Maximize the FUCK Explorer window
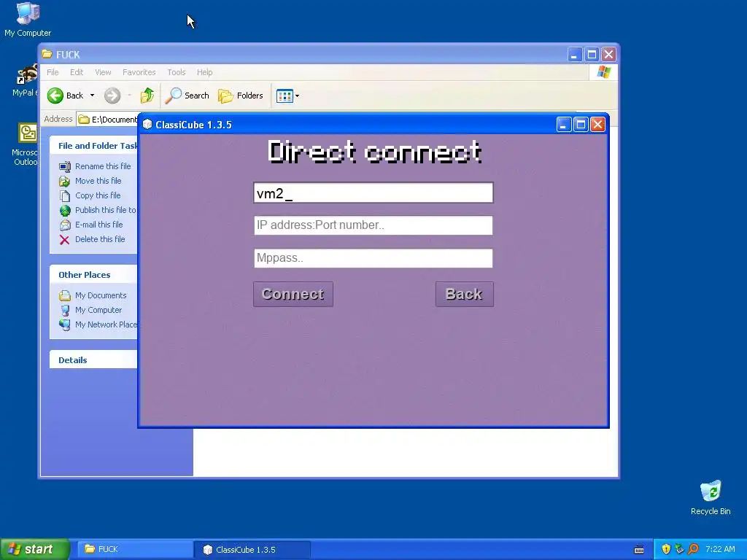 (592, 55)
